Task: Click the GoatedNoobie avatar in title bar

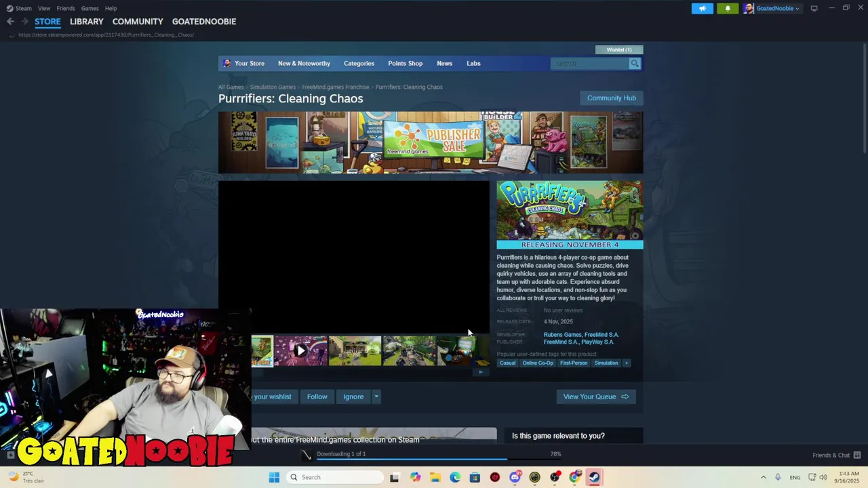Action: [x=748, y=8]
